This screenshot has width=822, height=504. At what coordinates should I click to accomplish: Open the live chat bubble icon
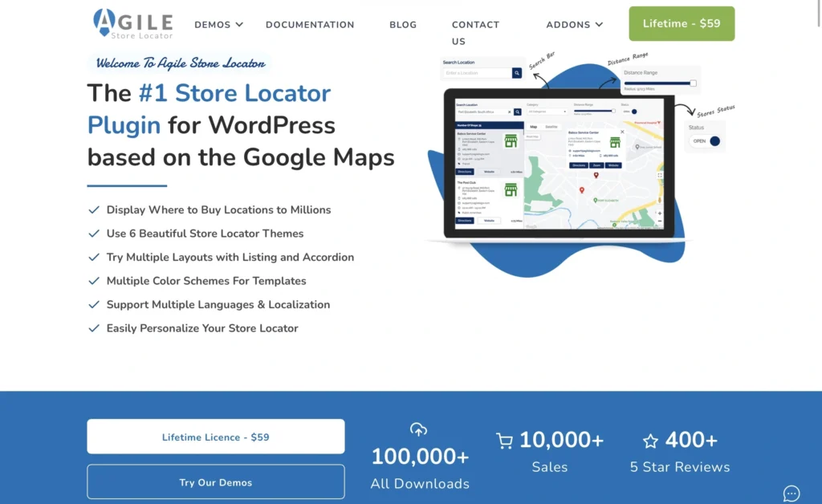[791, 493]
